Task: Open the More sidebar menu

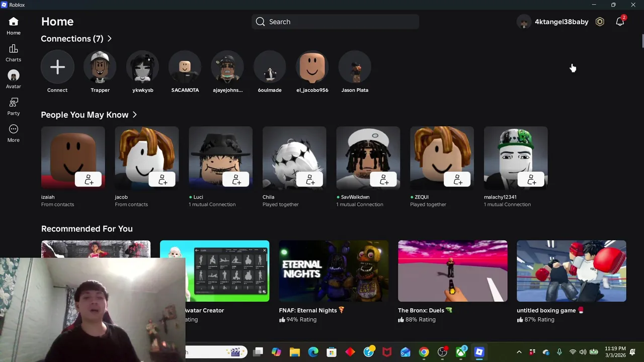Action: [x=14, y=129]
